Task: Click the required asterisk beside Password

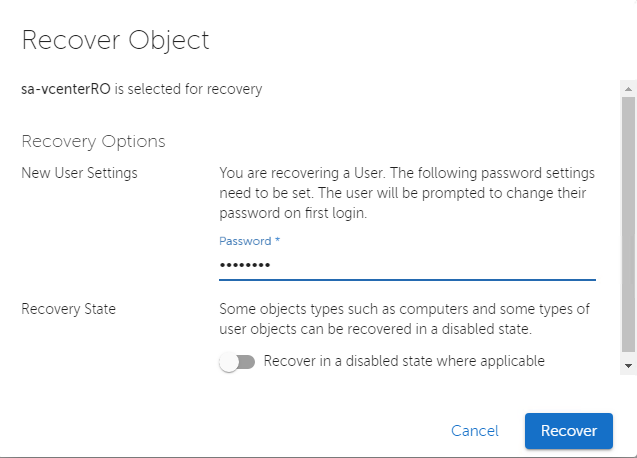Action: (x=277, y=240)
